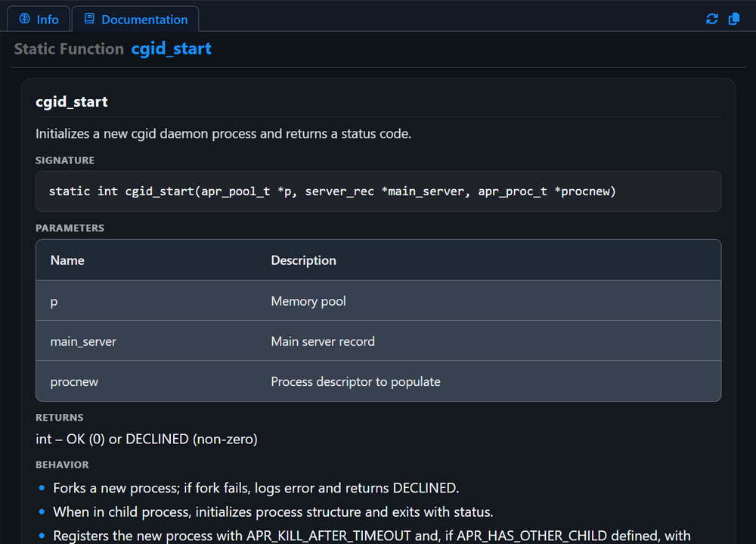Click the Memory pool description cell
Screen dimensions: 756x544
(308, 301)
